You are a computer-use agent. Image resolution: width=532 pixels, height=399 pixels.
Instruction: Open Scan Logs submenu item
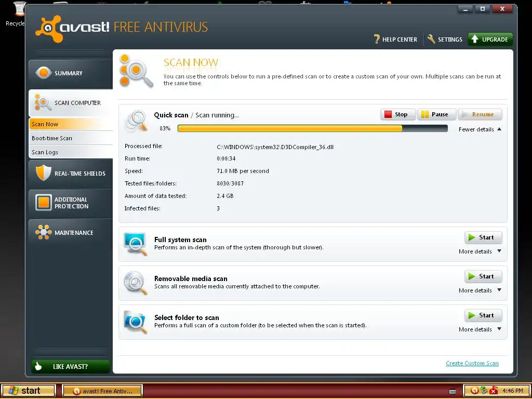coord(71,152)
